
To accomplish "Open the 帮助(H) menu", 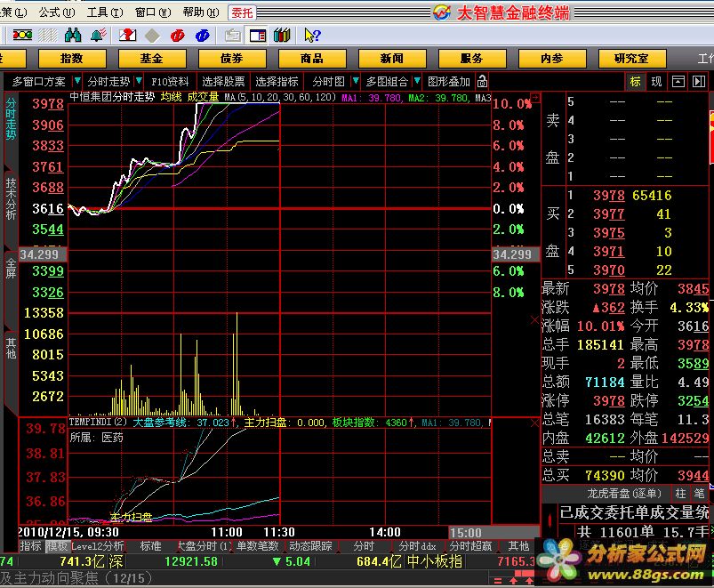I will point(201,12).
